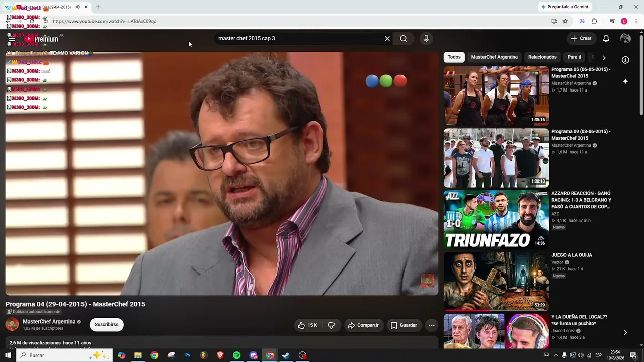Open the Windows notification center
The height and width of the screenshot is (362, 644).
point(634,355)
